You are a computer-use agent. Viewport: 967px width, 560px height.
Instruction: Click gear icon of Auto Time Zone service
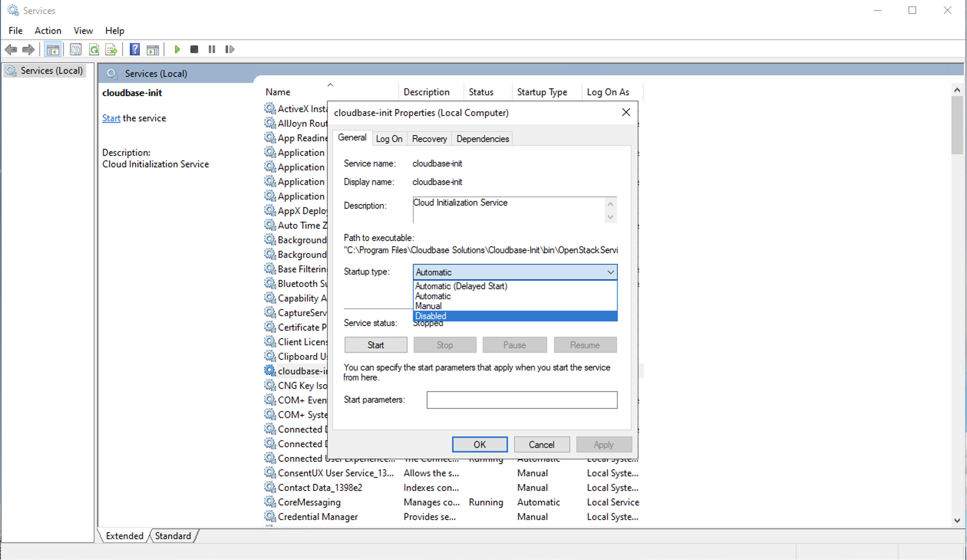(270, 225)
